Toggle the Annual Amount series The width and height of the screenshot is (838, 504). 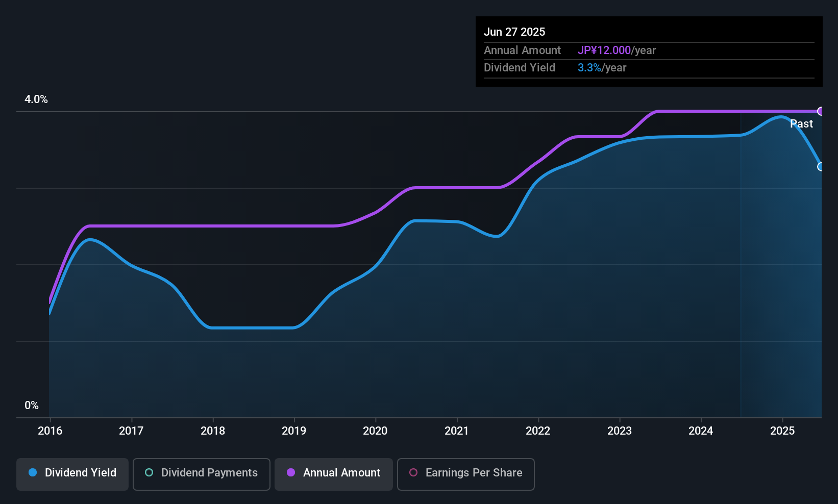(x=334, y=474)
